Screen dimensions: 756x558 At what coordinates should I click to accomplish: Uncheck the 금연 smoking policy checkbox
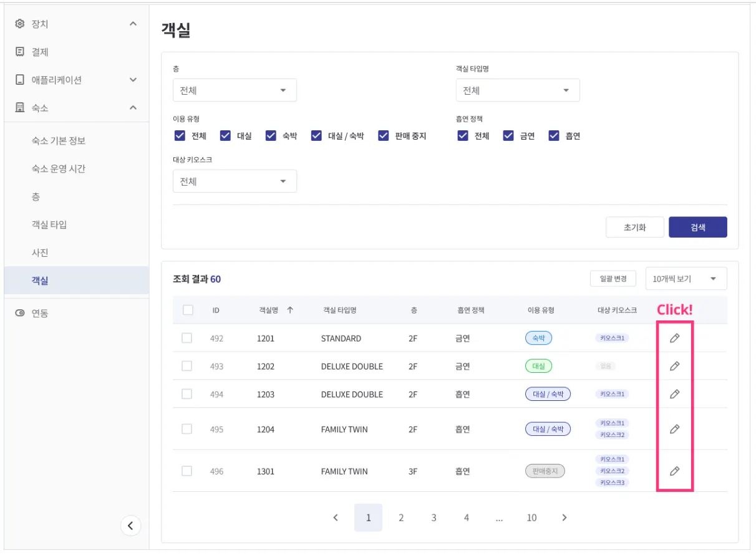(x=508, y=136)
